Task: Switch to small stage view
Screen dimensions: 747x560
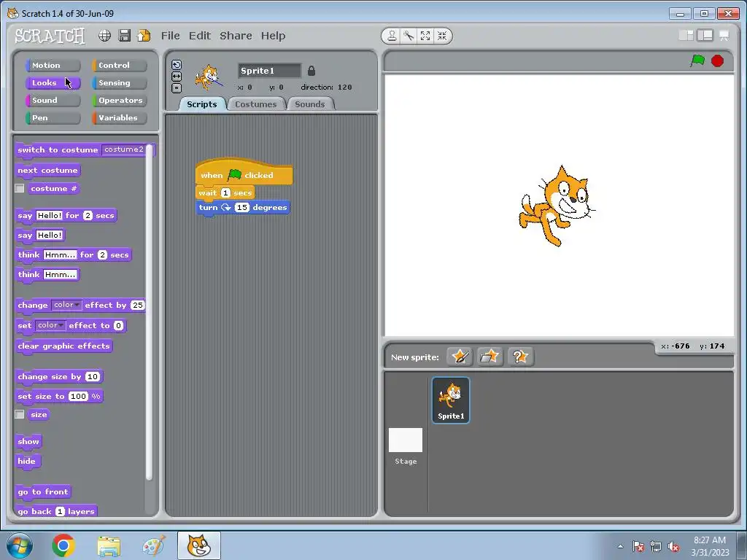Action: 686,36
